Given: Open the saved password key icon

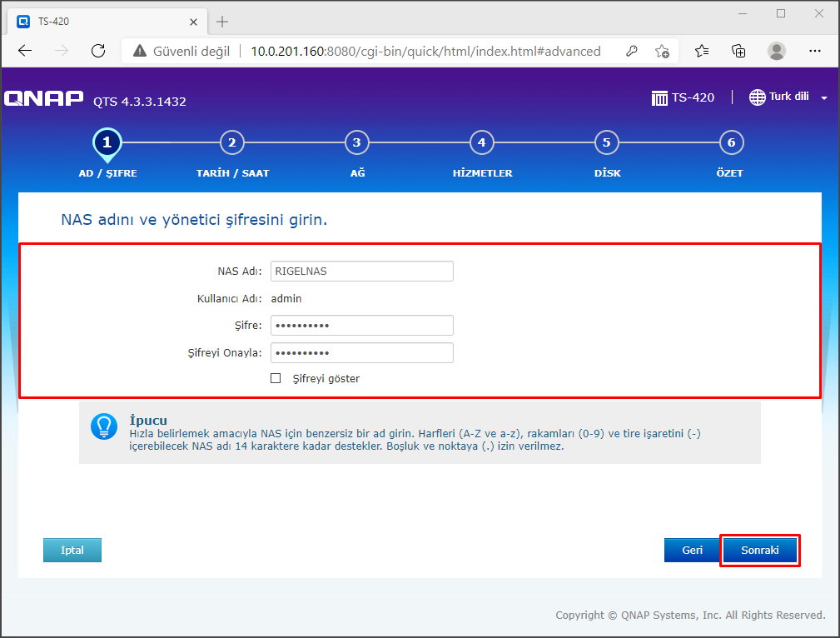Looking at the screenshot, I should tap(632, 51).
